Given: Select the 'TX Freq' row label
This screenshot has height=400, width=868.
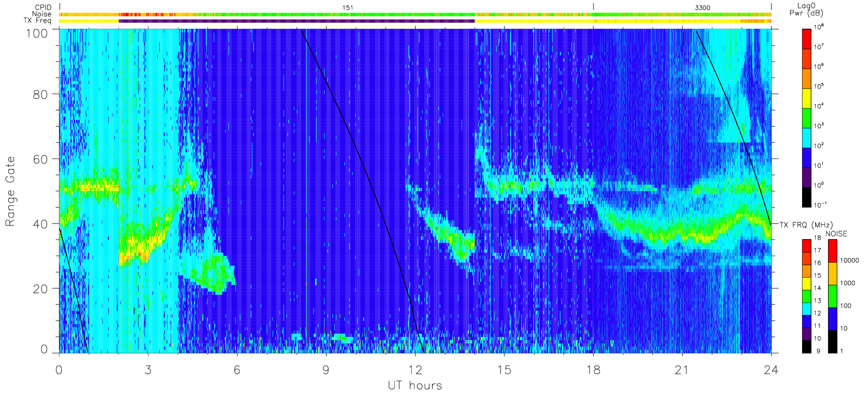Looking at the screenshot, I should [x=37, y=21].
